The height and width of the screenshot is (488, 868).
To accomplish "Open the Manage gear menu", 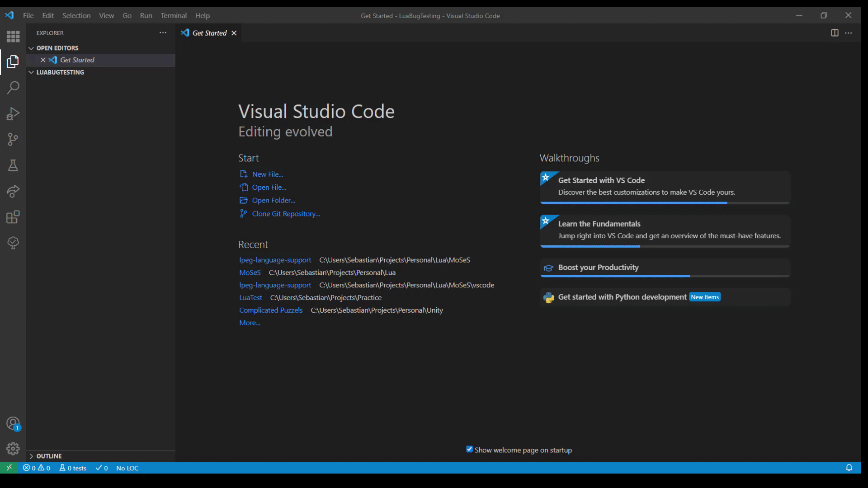I will coord(13,449).
